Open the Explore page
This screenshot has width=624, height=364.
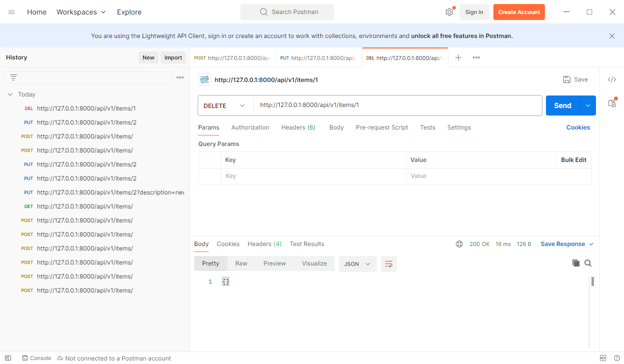(129, 12)
